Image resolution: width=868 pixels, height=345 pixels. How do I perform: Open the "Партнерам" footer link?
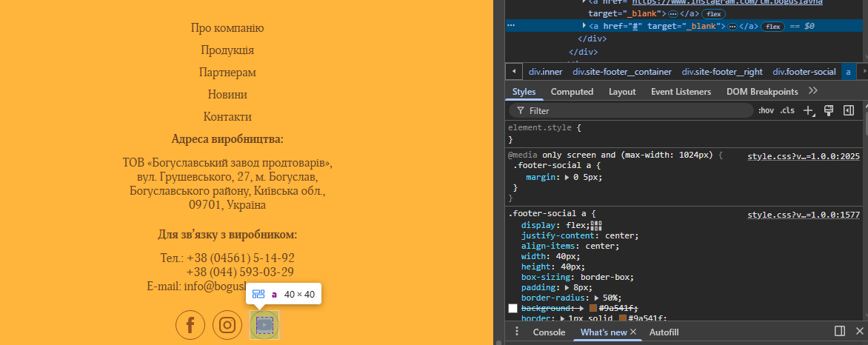227,72
